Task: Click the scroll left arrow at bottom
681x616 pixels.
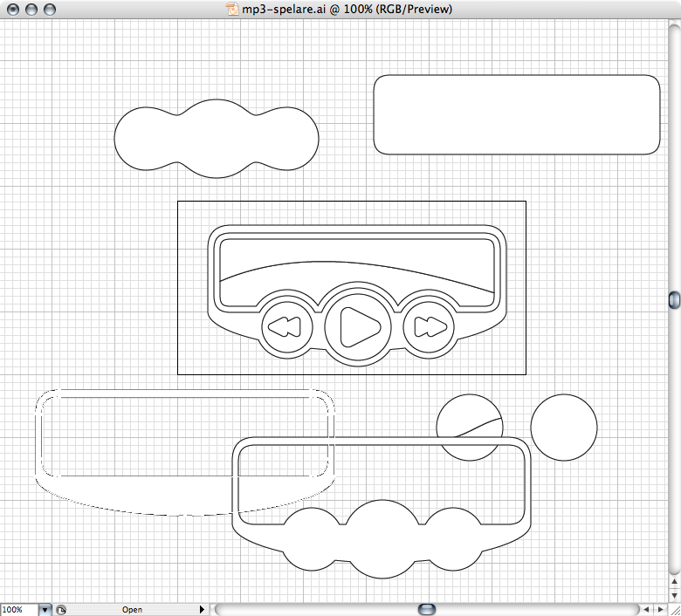Action: tap(647, 608)
